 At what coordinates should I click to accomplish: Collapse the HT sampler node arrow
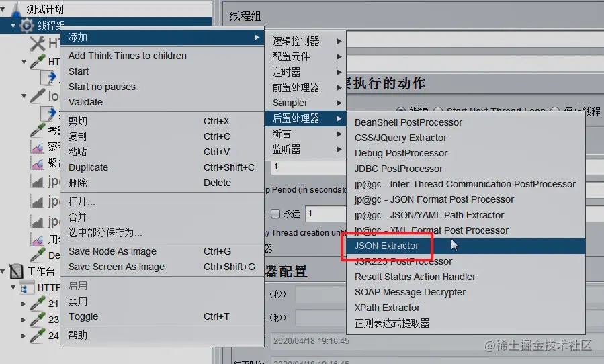(x=24, y=62)
